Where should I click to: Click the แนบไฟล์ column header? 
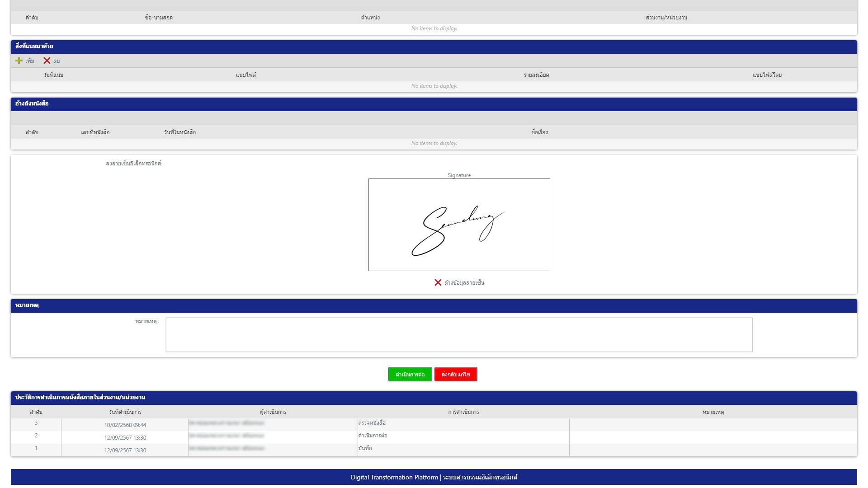(245, 75)
